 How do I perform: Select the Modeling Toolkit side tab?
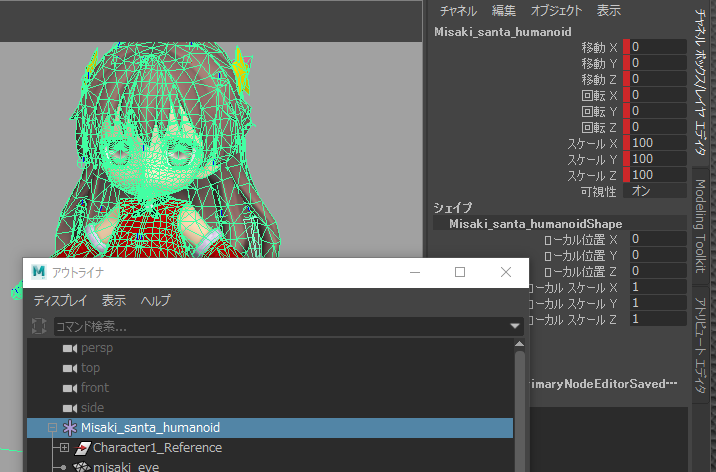[700, 226]
